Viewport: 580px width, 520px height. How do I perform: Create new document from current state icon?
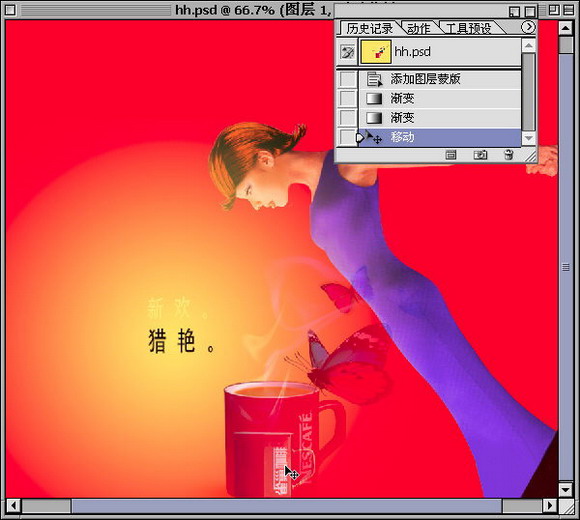[x=451, y=155]
